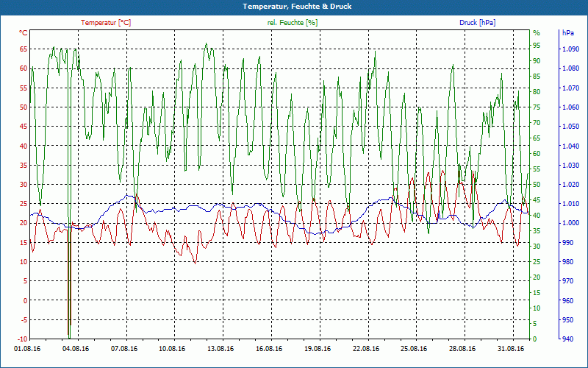Click the date label "10.08.16"

coord(172,349)
